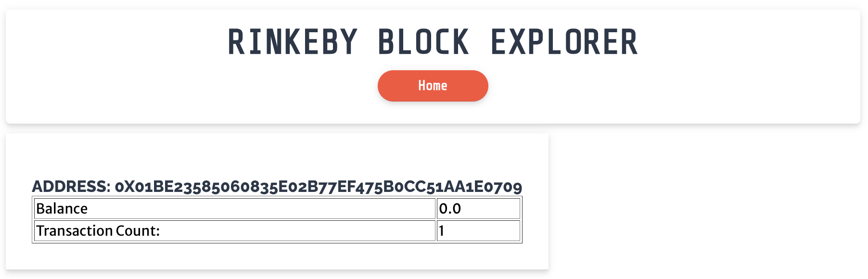Viewport: 868px width, 279px height.
Task: Click the orange Home pill label
Action: (x=433, y=85)
